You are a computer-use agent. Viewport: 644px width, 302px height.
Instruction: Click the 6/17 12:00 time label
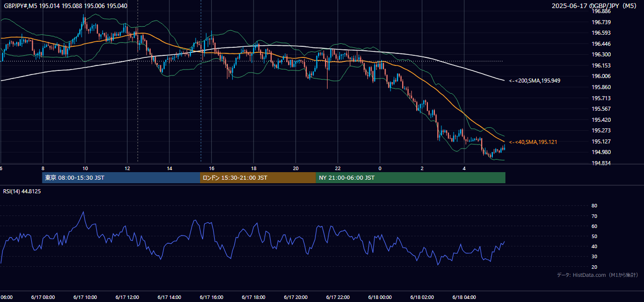(x=127, y=297)
